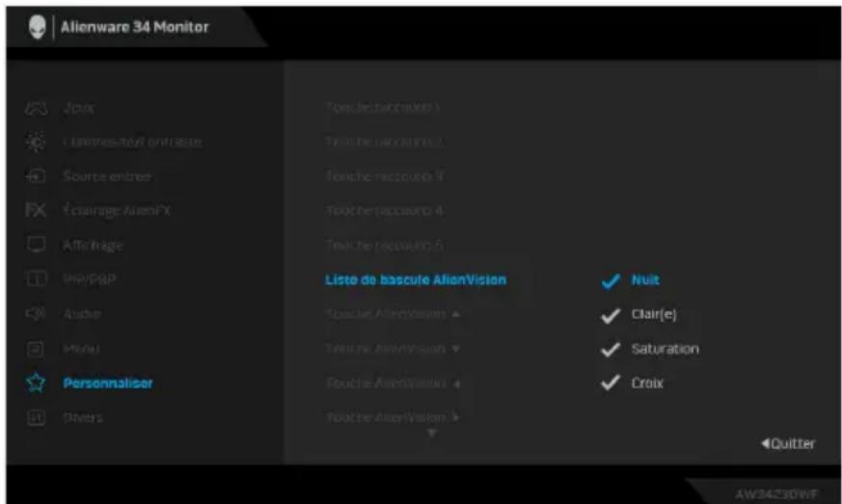Screen dimensions: 842x504
Task: Select Touche AlienVision right-arrow entry
Action: click(x=394, y=417)
